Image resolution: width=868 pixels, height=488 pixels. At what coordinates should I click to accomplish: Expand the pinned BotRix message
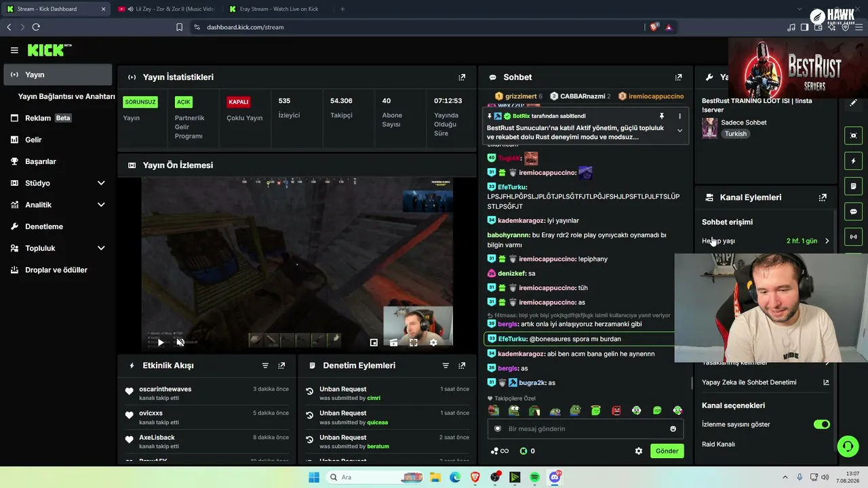tap(679, 130)
